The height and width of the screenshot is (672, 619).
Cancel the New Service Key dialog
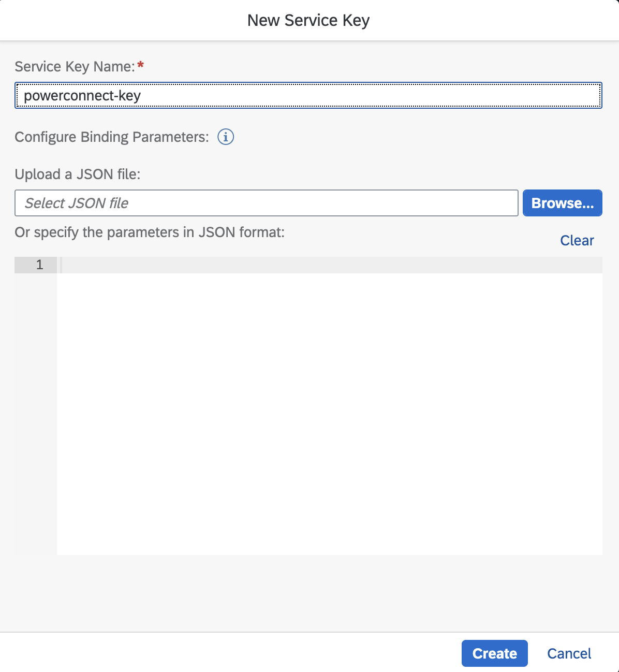click(569, 653)
